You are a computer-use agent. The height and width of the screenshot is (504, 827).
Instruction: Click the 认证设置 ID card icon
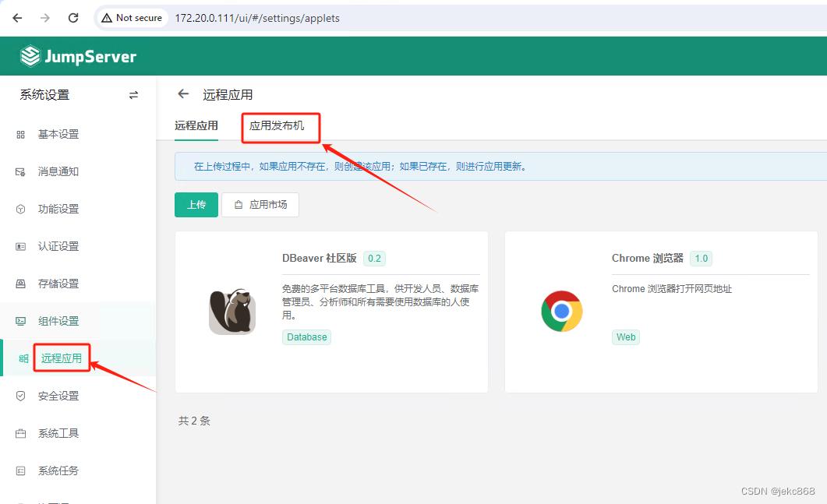20,247
